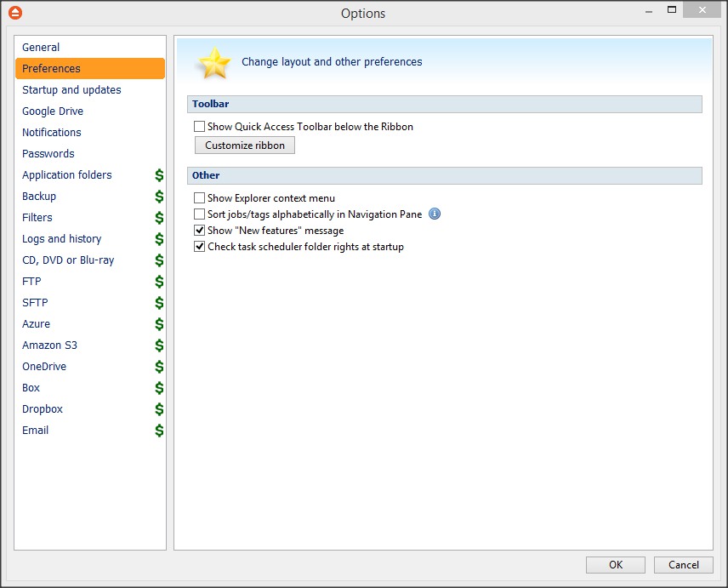Select the Preferences page
Viewport: 728px width, 588px height.
(x=90, y=69)
